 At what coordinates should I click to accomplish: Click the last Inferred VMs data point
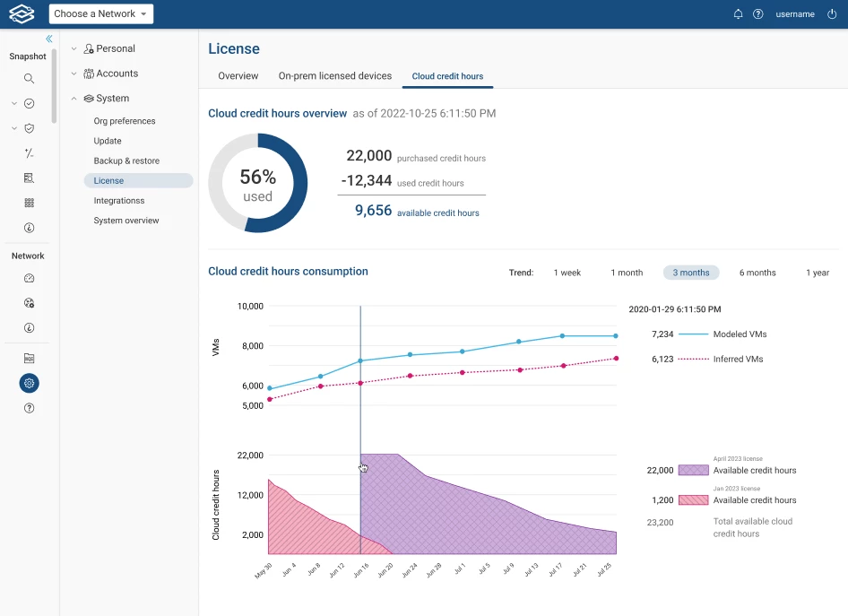(616, 359)
